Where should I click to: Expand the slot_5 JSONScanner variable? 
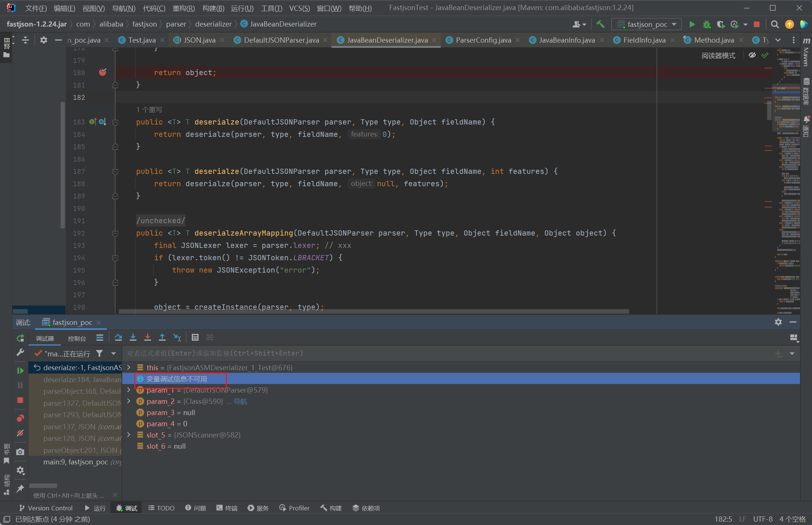tap(129, 435)
